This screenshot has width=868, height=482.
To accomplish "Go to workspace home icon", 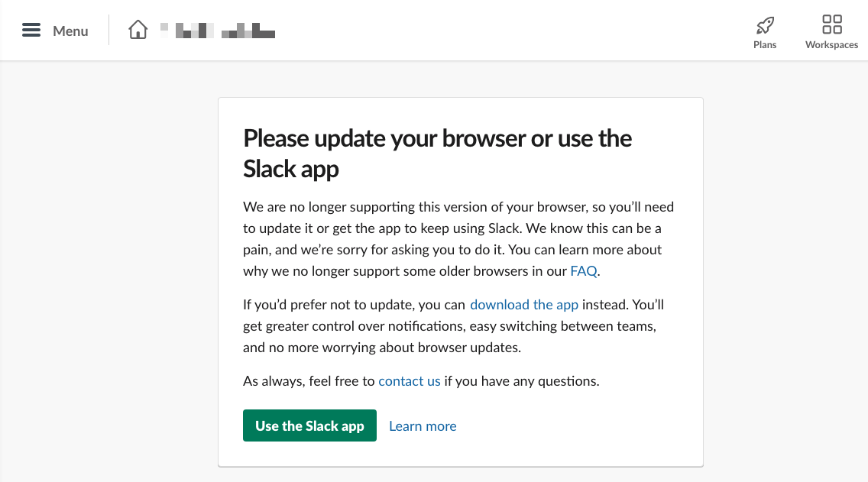I will pos(138,30).
